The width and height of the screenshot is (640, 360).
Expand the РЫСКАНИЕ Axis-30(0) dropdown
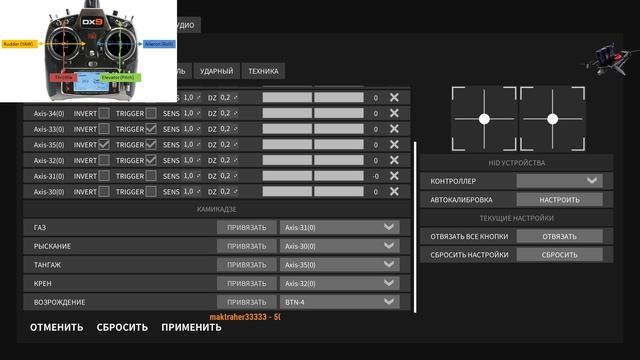click(340, 246)
